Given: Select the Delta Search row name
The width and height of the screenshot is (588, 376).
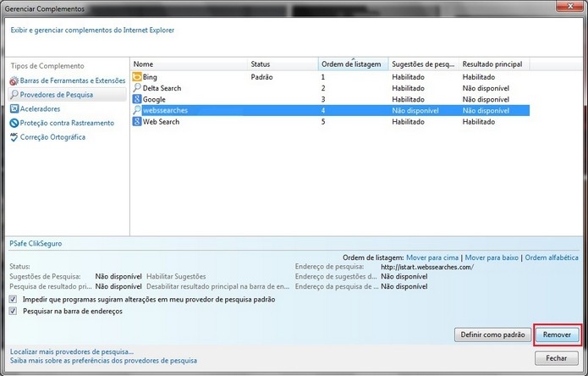Looking at the screenshot, I should pyautogui.click(x=162, y=88).
